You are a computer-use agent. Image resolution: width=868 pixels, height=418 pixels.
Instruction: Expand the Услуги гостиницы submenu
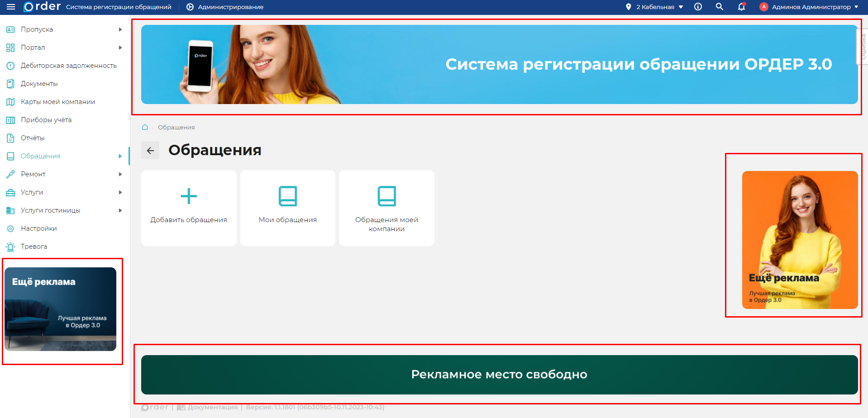point(120,210)
